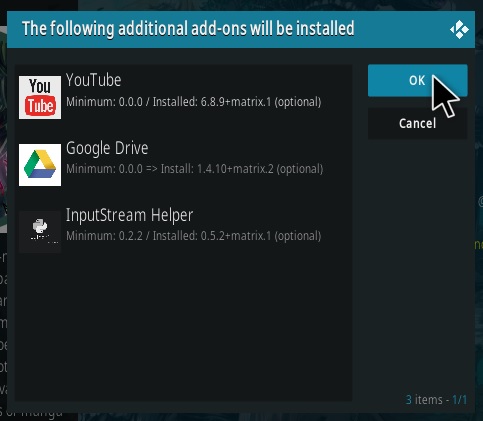This screenshot has height=421, width=483.
Task: Confirm installation with the OK button
Action: (418, 80)
